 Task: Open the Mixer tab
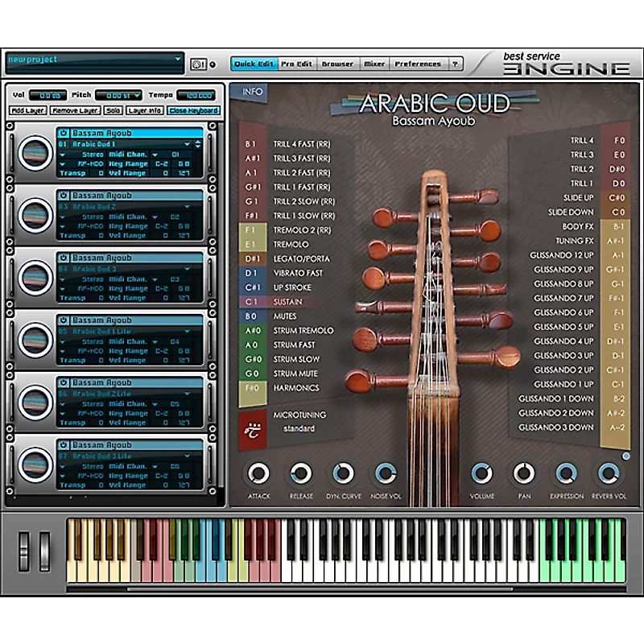coord(374,64)
